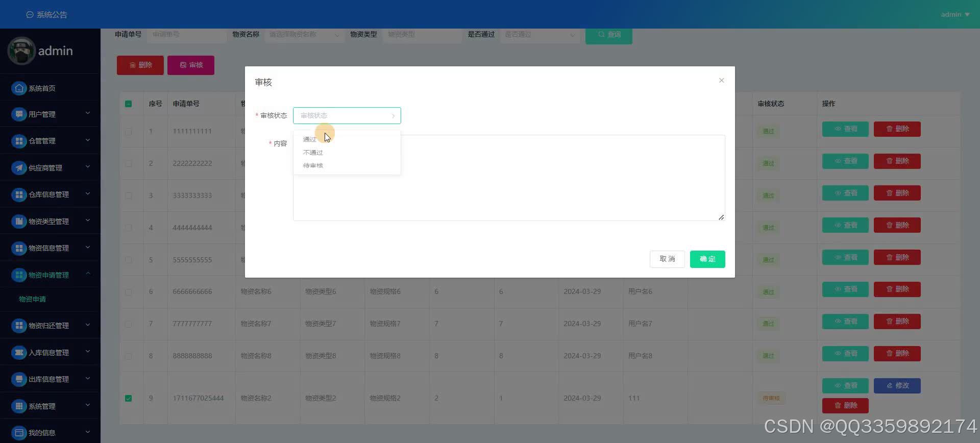Click the 仓库信息管理 grid icon
The height and width of the screenshot is (443, 980).
coord(19,194)
